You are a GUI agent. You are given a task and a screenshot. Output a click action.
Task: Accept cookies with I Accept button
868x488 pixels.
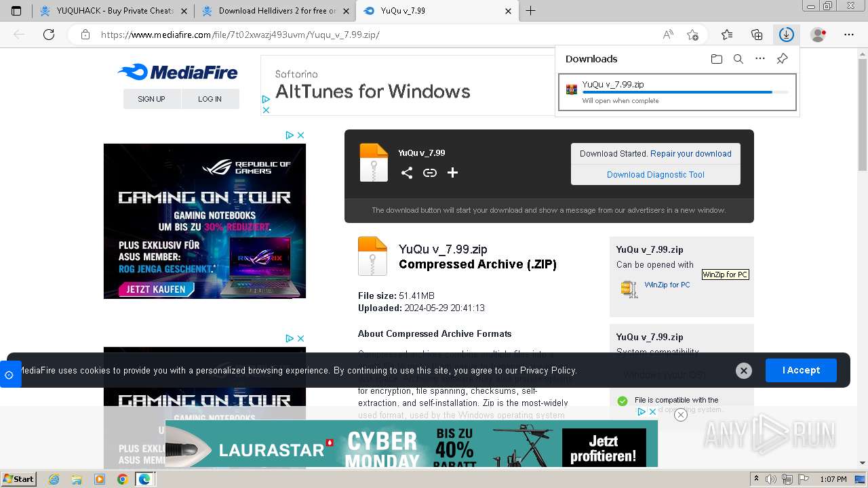(x=801, y=371)
